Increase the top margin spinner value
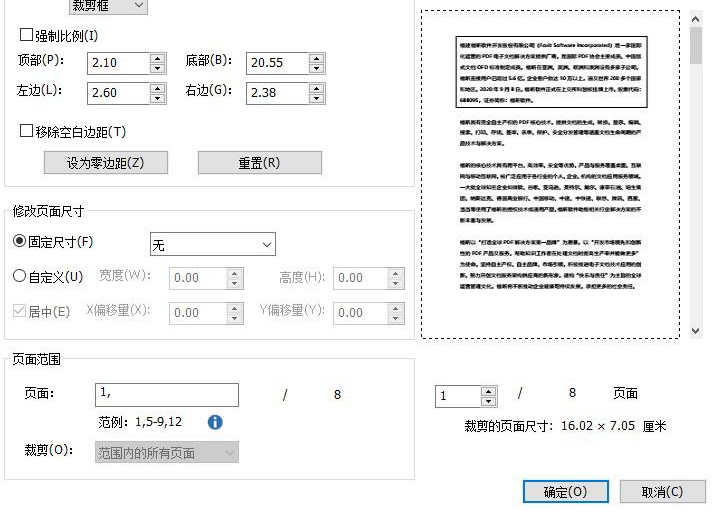This screenshot has height=514, width=721. point(157,58)
